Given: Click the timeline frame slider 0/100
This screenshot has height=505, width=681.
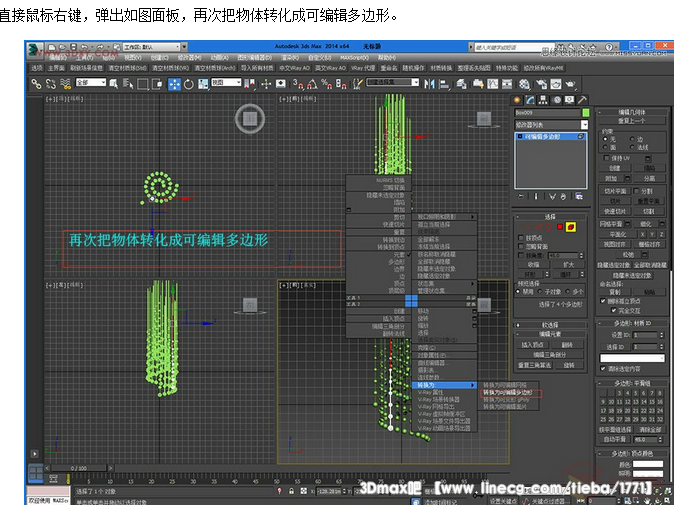Looking at the screenshot, I should pos(79,469).
